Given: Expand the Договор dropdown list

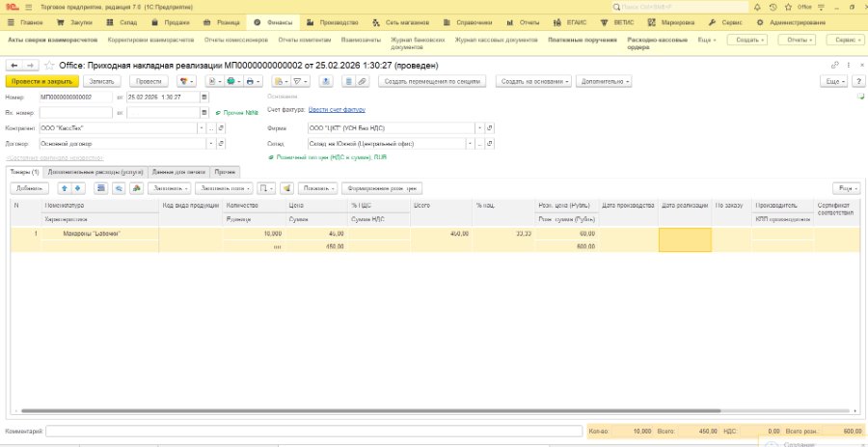Looking at the screenshot, I should point(211,144).
